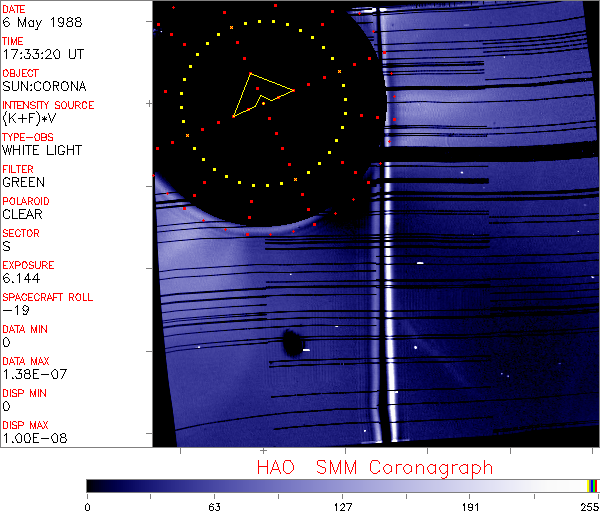Viewport: 600px width, 512px height.
Task: Click the middle of the intensity color bar
Action: point(342,486)
